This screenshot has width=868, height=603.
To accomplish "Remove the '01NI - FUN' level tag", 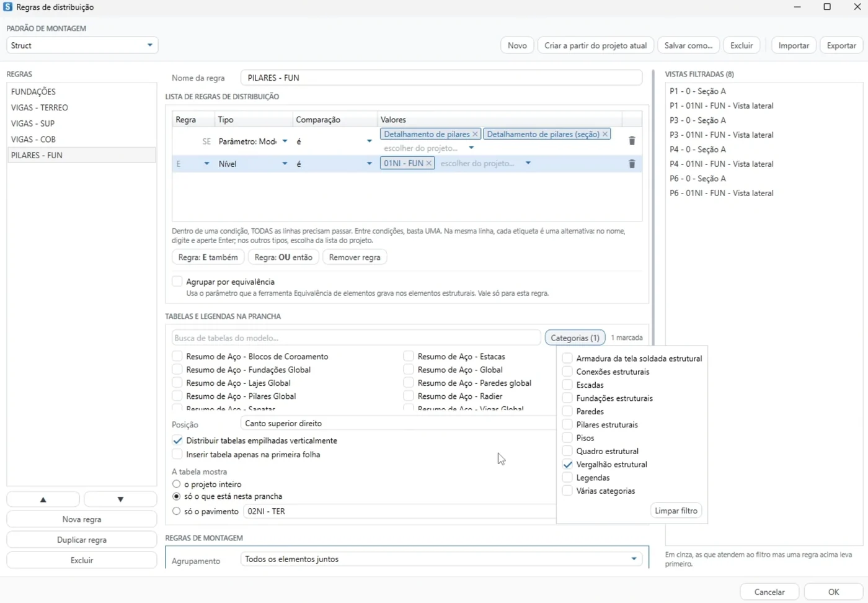I will (428, 163).
